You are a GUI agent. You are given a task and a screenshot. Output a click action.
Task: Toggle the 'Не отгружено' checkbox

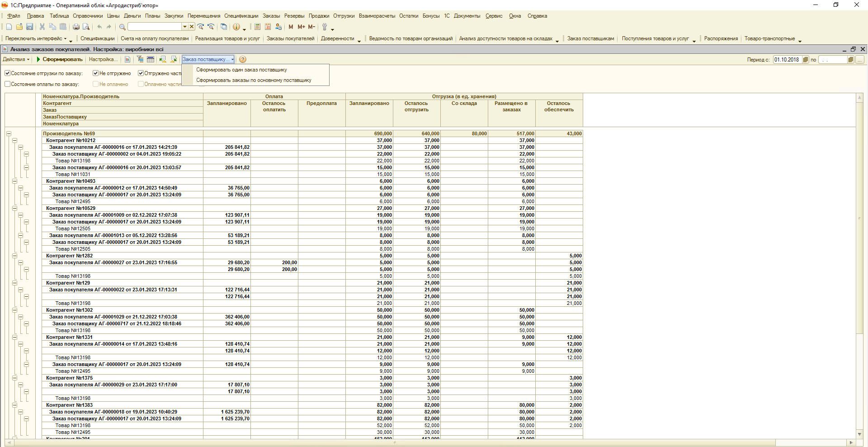pyautogui.click(x=96, y=73)
